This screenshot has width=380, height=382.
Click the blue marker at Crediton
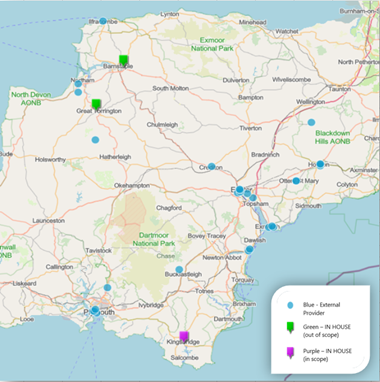[212, 166]
